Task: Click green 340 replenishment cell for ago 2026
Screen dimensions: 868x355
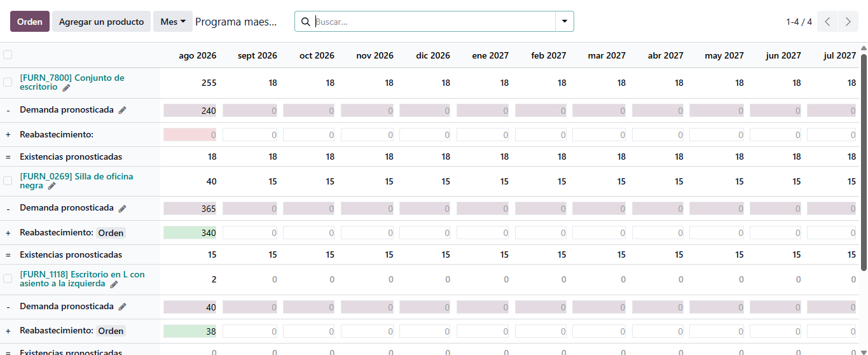Action: (190, 233)
